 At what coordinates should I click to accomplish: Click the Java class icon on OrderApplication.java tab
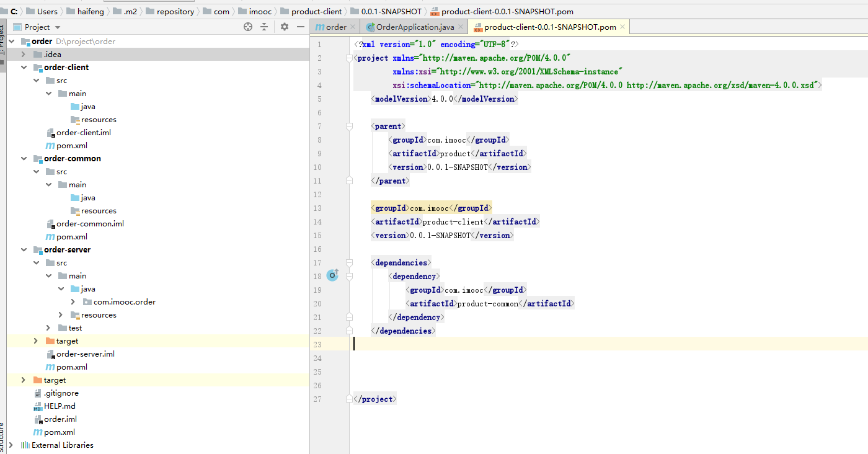[x=371, y=27]
